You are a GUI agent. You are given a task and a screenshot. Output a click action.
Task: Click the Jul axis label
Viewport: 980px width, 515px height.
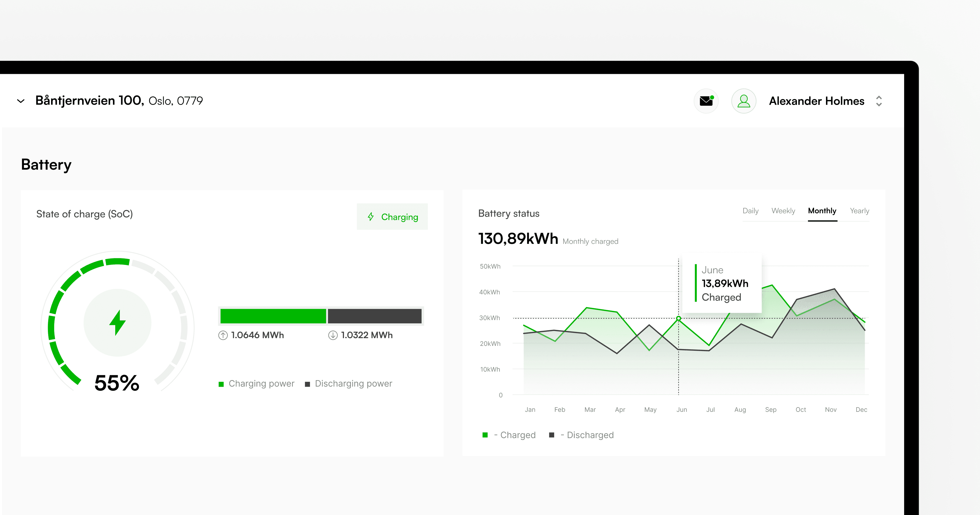(711, 410)
